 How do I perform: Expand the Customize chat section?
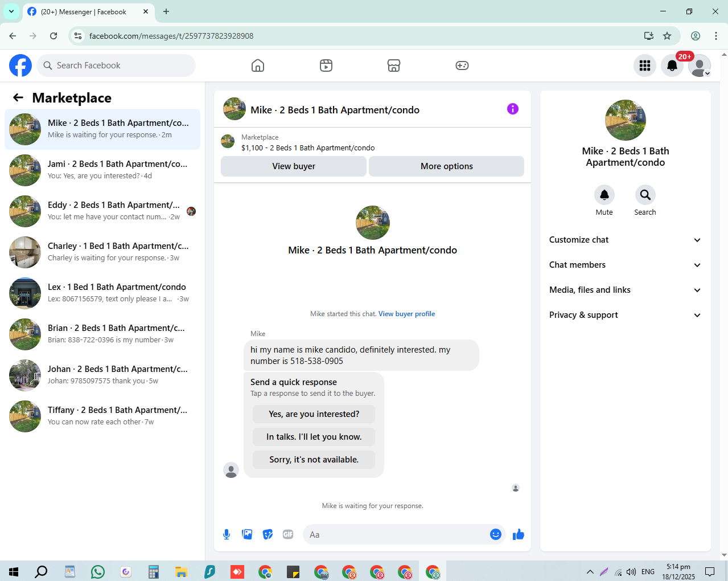(625, 240)
